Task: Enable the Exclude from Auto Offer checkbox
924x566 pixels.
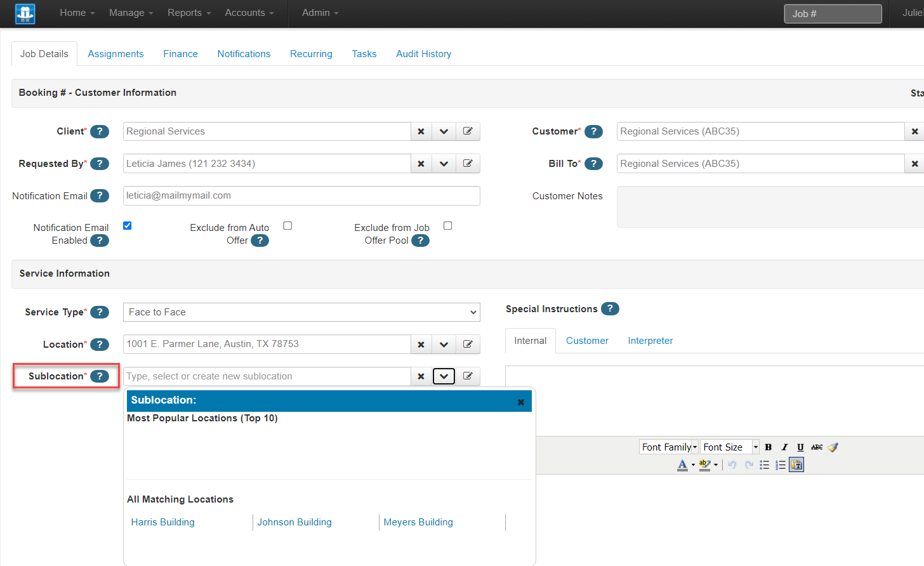Action: pyautogui.click(x=287, y=225)
